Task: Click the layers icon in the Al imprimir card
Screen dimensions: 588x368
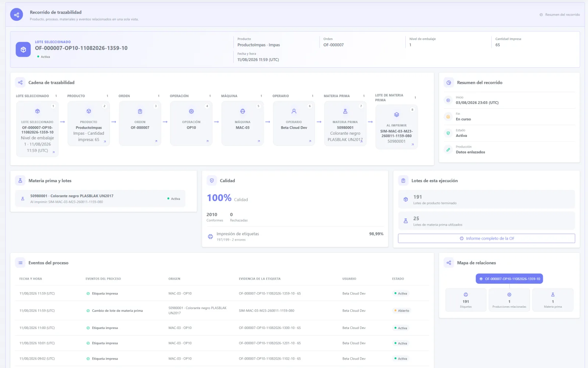Action: coord(397,115)
